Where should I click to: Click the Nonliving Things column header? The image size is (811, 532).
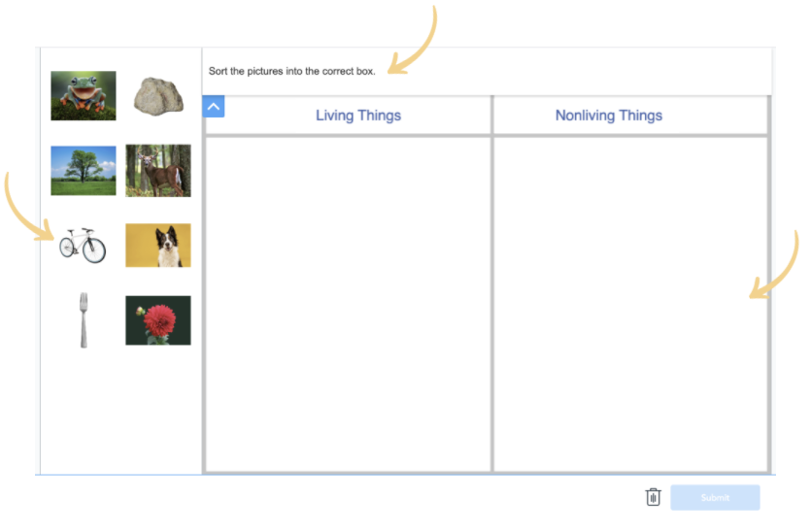pos(608,116)
